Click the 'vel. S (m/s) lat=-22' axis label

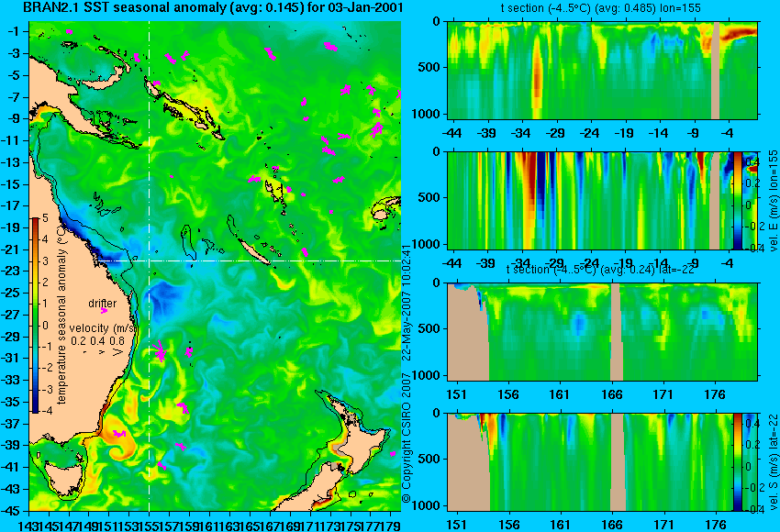tap(773, 462)
